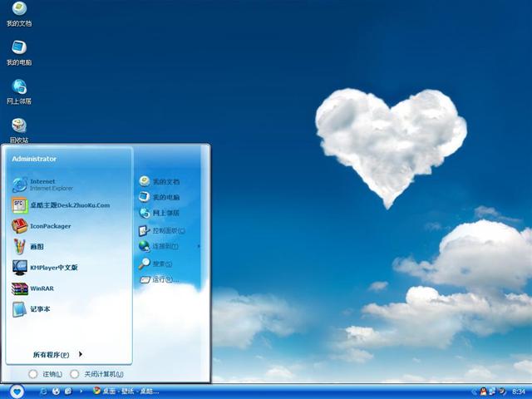Expand 所有程序(P) all programs list
The width and height of the screenshot is (532, 399).
57,355
